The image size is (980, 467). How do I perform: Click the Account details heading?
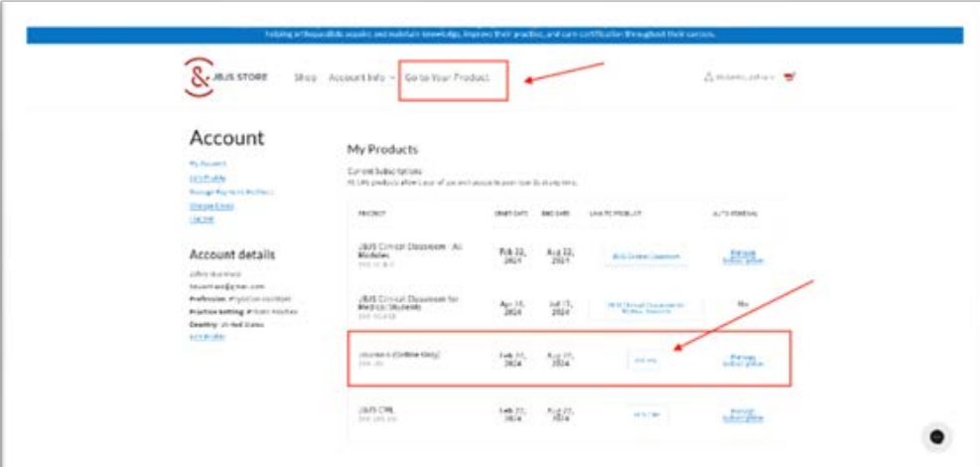click(232, 255)
